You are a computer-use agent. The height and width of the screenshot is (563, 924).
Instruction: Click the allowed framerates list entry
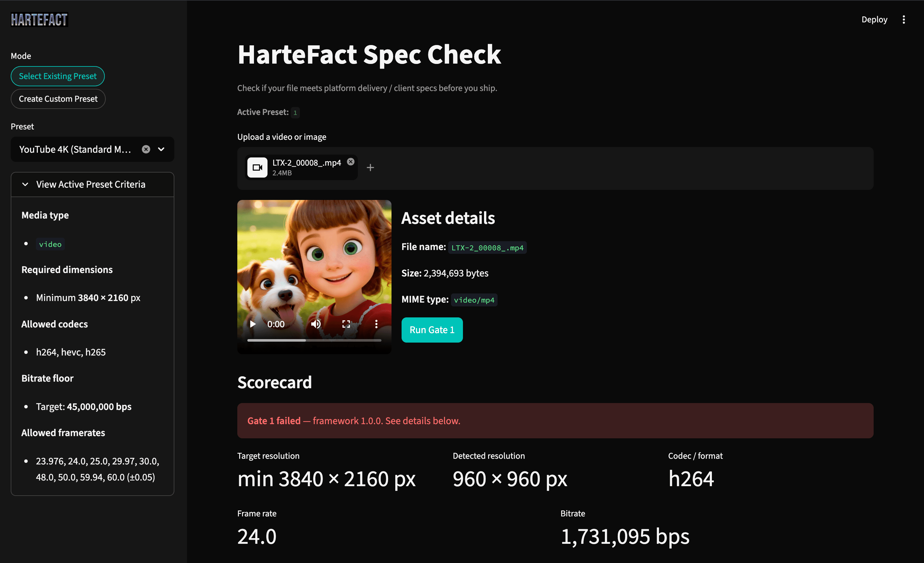pos(98,469)
